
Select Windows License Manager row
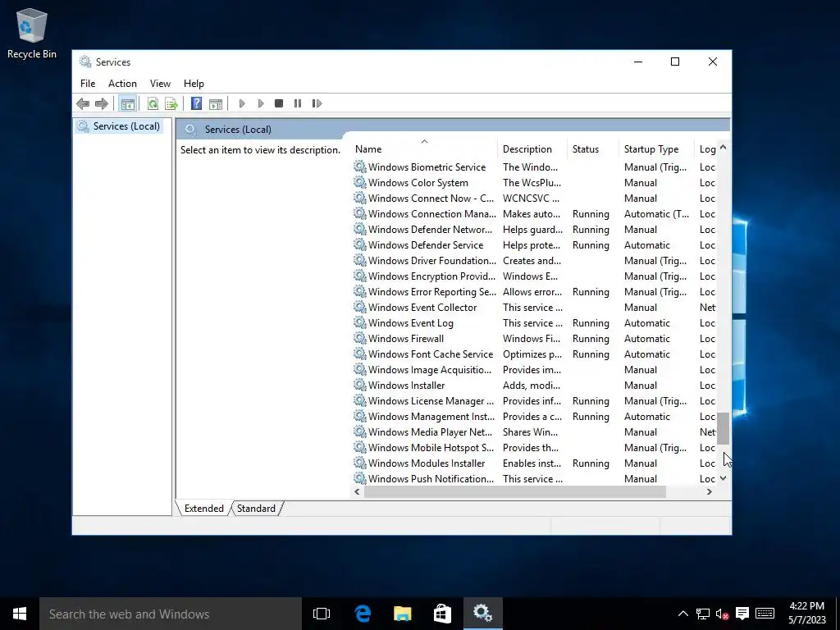(535, 400)
